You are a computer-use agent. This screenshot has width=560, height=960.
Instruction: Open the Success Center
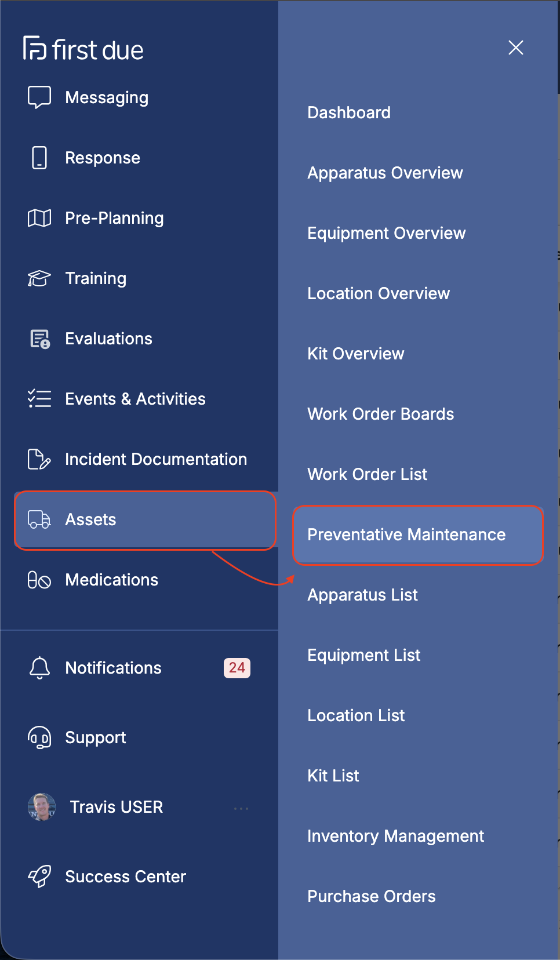pos(125,877)
